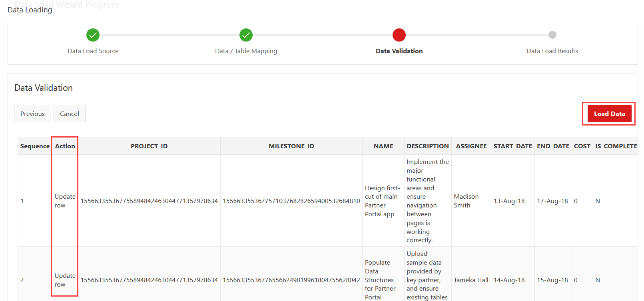Image resolution: width=644 pixels, height=301 pixels.
Task: Select the Data Load Source step label
Action: tap(93, 51)
